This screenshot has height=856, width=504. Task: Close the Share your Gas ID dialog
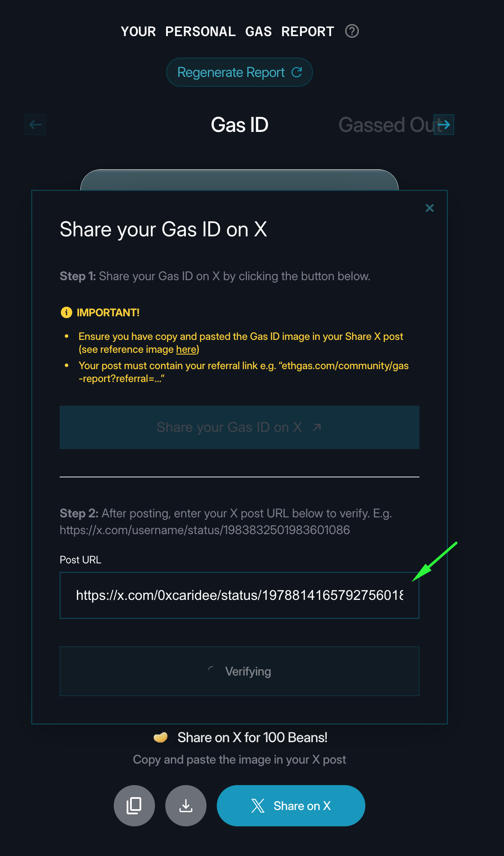coord(430,208)
